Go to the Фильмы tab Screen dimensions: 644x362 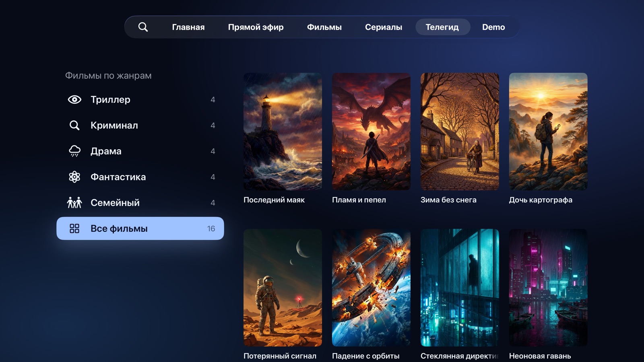point(324,27)
